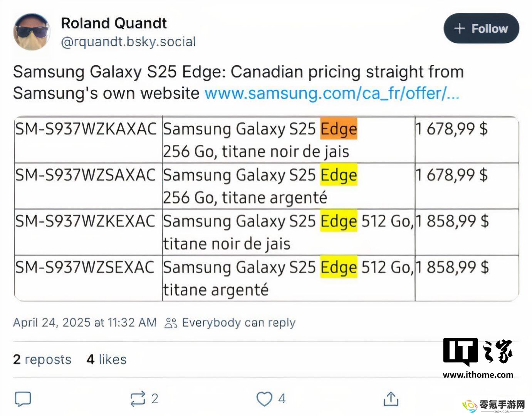
Task: Click the plus icon in Follow button
Action: tap(459, 29)
